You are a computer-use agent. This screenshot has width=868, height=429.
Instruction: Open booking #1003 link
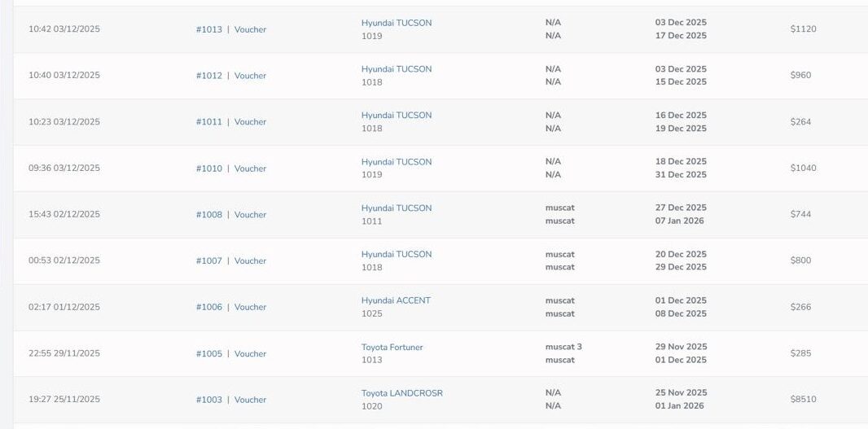tap(208, 400)
